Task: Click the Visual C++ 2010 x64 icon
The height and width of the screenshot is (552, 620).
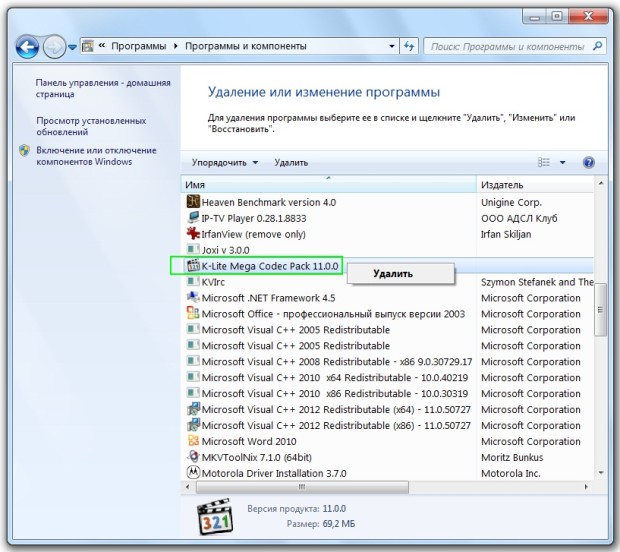Action: 193,377
